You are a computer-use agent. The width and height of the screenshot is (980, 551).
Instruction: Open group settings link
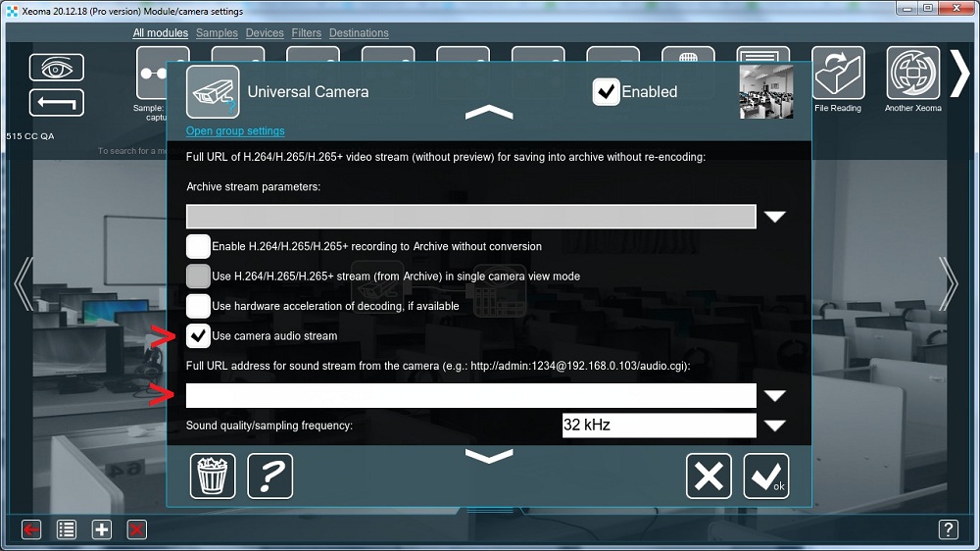(235, 130)
